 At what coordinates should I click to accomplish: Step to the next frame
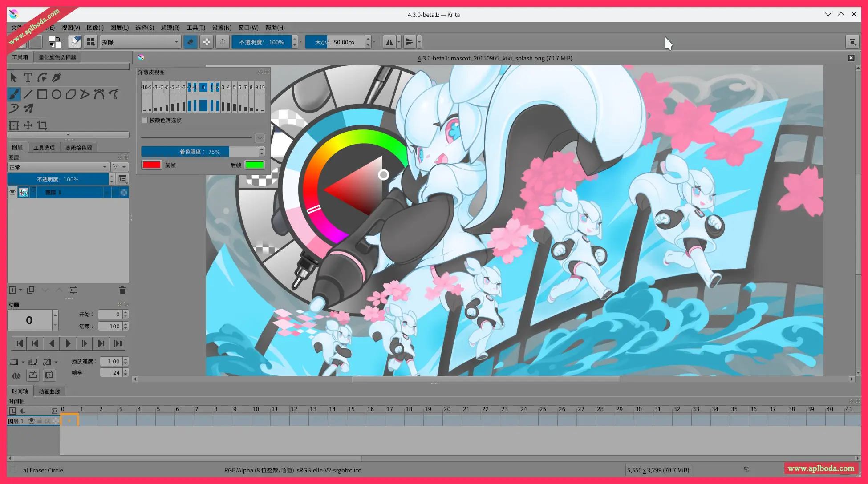[x=85, y=343]
